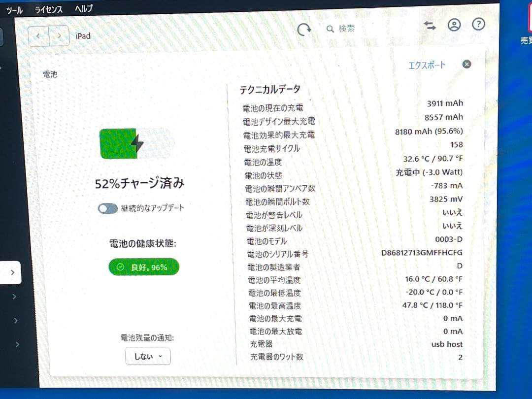Screen dimensions: 532x399
Task: Click the しない notification toggle option
Action: tap(147, 356)
